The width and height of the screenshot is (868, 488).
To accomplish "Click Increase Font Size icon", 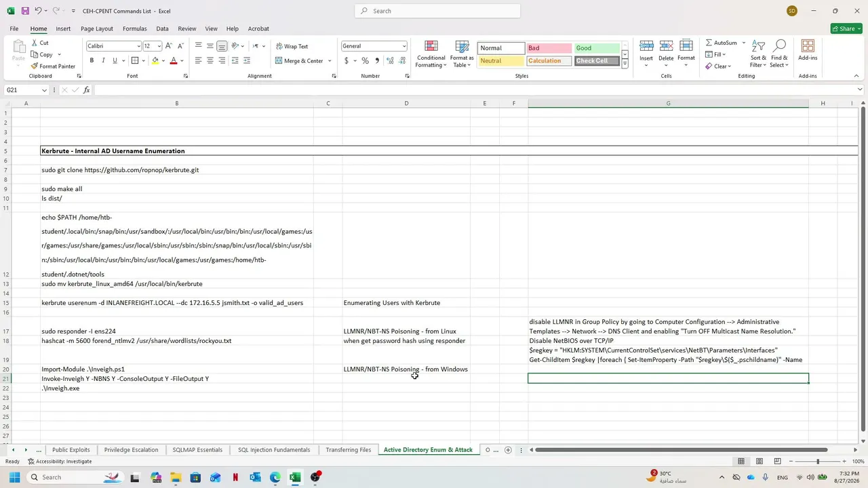I will point(169,46).
